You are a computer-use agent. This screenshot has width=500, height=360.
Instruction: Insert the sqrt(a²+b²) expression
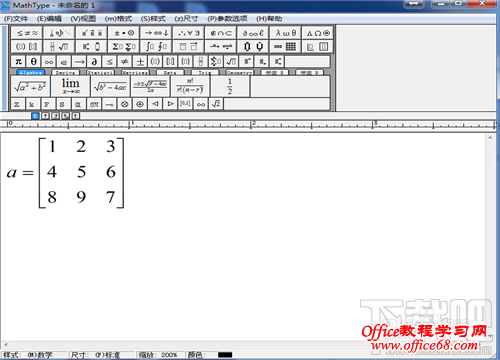[30, 86]
